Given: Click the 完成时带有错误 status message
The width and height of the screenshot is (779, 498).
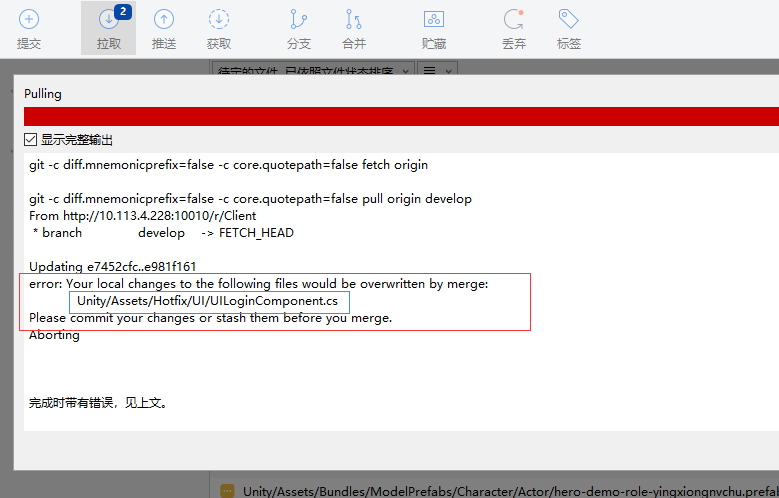Looking at the screenshot, I should tap(98, 403).
